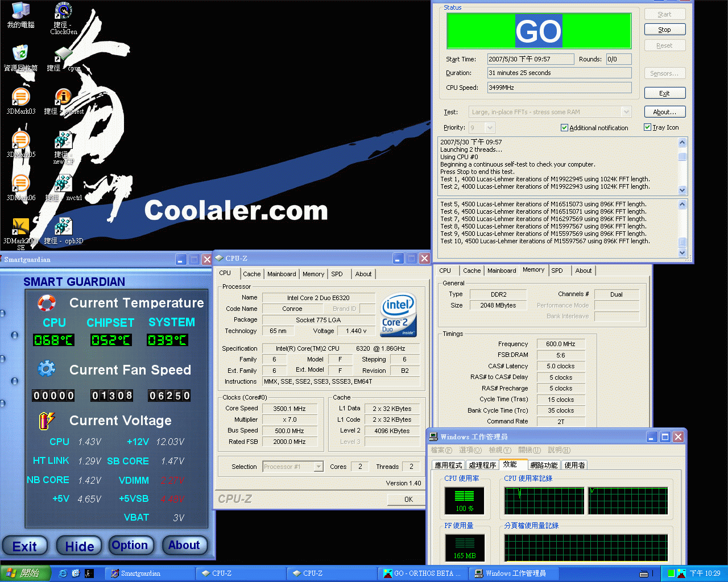The image size is (728, 582).
Task: Switch to Mainboard tab in front CPU-Z window
Action: coord(282,274)
